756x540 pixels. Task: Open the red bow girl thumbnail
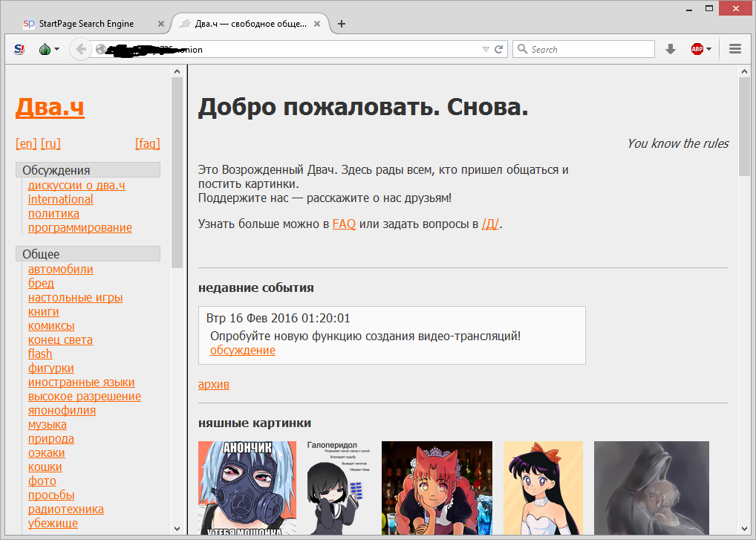pos(543,488)
